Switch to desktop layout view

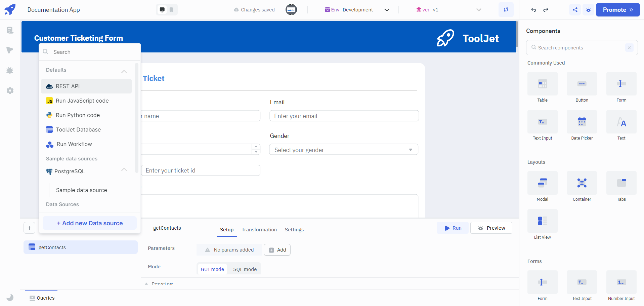[162, 10]
